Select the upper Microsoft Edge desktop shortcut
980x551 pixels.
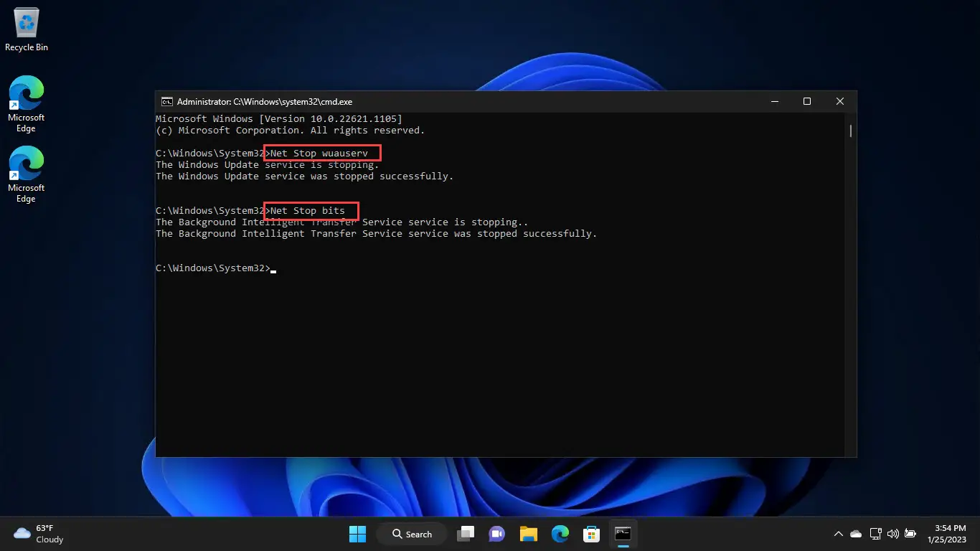click(26, 104)
